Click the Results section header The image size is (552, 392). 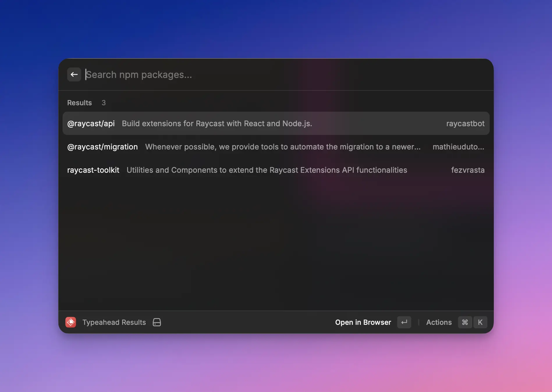(x=79, y=103)
